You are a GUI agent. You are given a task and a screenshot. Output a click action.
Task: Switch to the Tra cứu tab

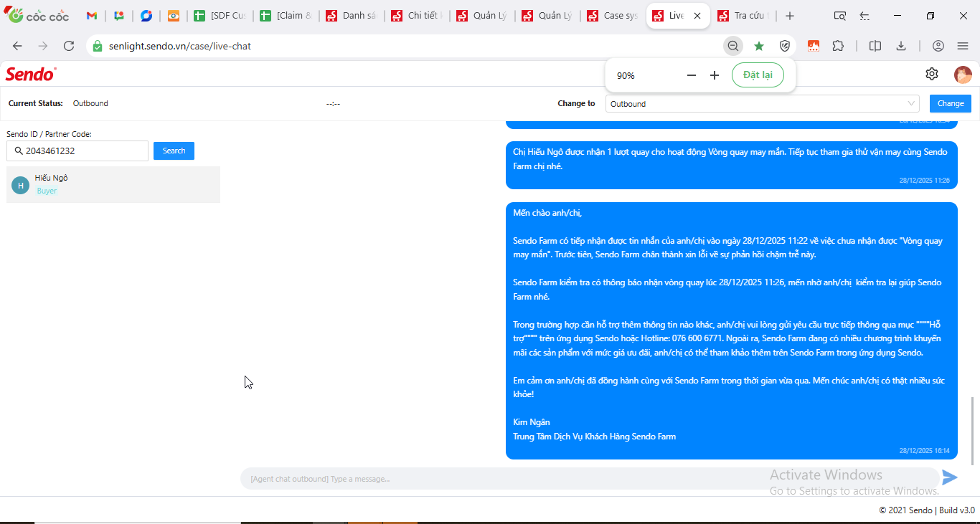(743, 16)
